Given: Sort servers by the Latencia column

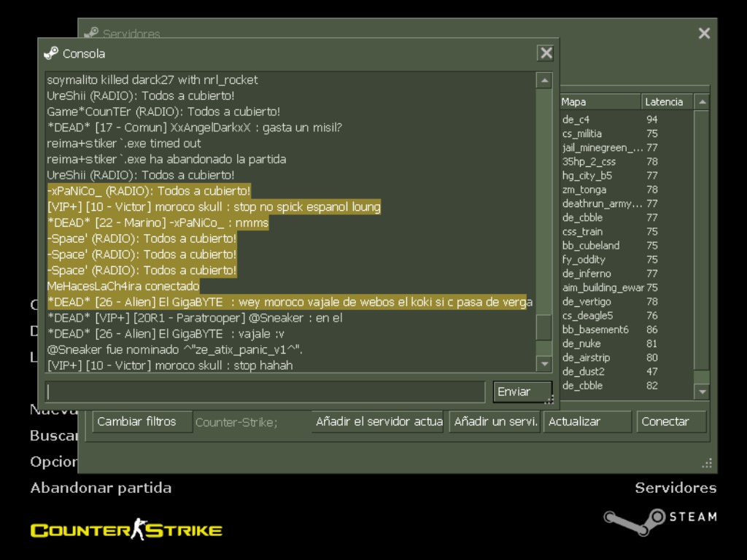Looking at the screenshot, I should tap(667, 102).
